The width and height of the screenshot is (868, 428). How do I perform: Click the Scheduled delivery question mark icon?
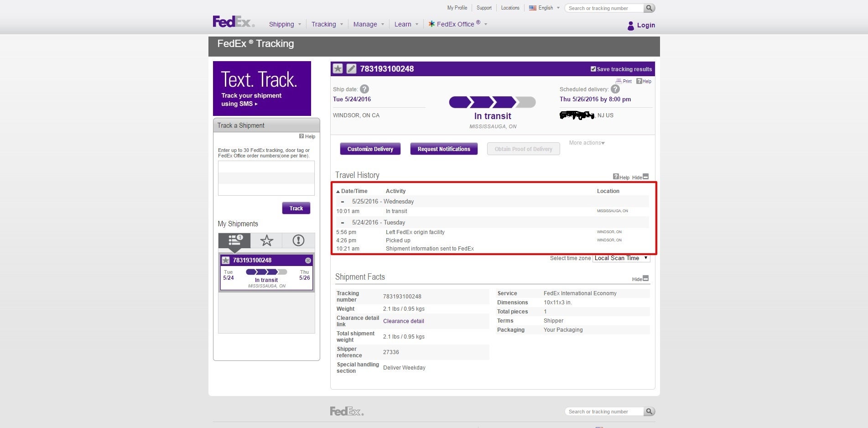(615, 89)
